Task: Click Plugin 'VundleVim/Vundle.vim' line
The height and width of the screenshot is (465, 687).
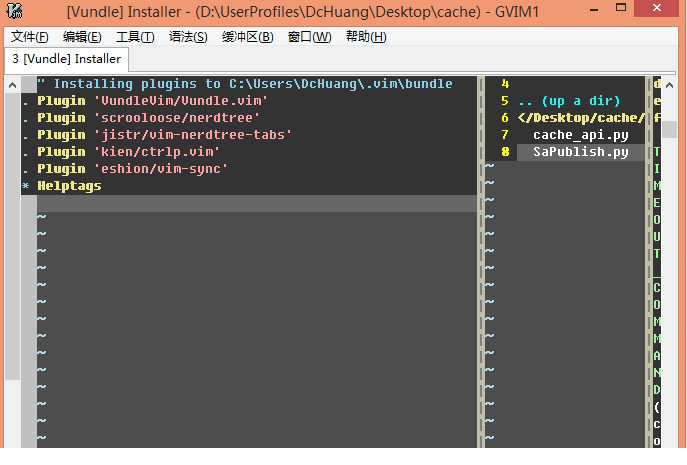Action: [x=152, y=101]
